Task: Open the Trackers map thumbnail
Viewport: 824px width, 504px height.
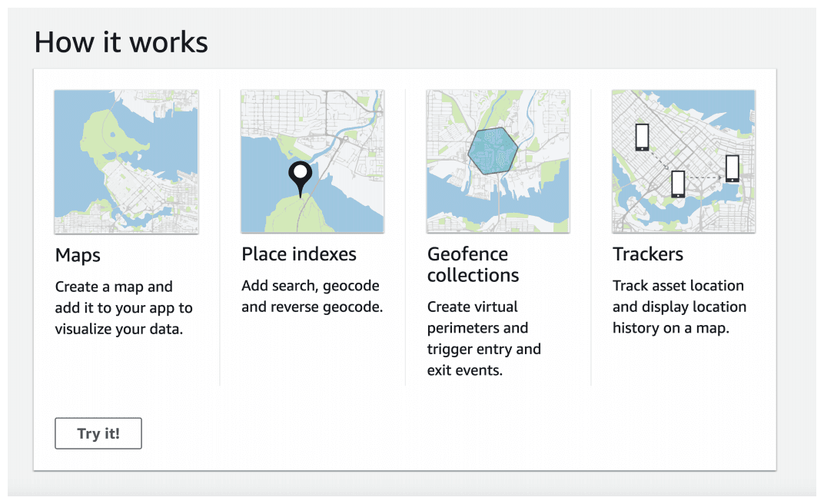Action: [683, 161]
